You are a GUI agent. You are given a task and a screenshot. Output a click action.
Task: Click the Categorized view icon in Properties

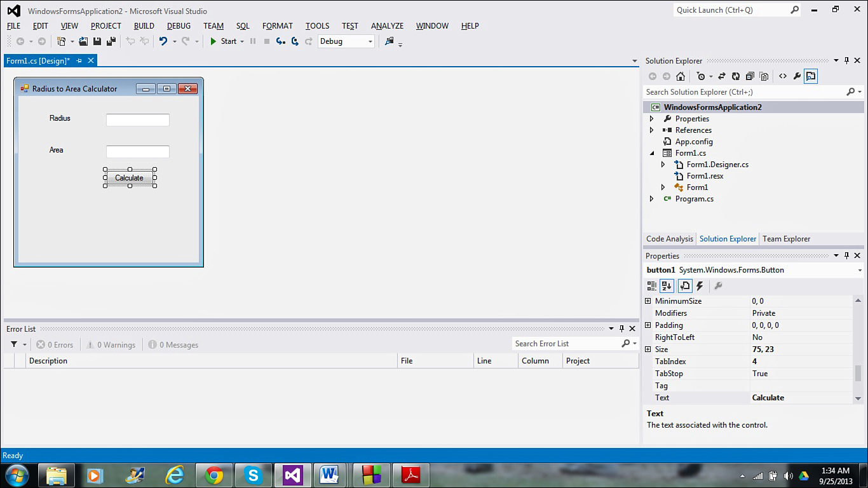click(x=652, y=286)
